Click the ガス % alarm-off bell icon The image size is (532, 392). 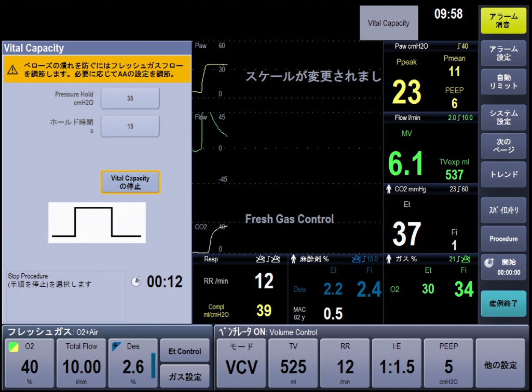(x=466, y=259)
